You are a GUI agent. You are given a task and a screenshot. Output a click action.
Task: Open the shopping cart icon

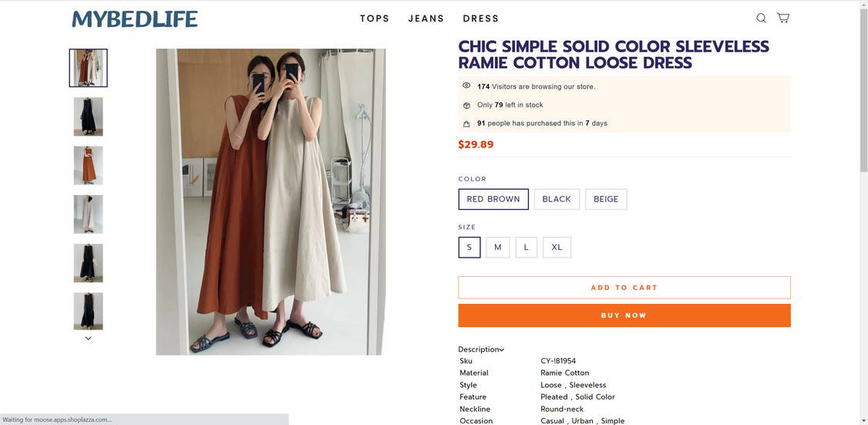[x=782, y=18]
